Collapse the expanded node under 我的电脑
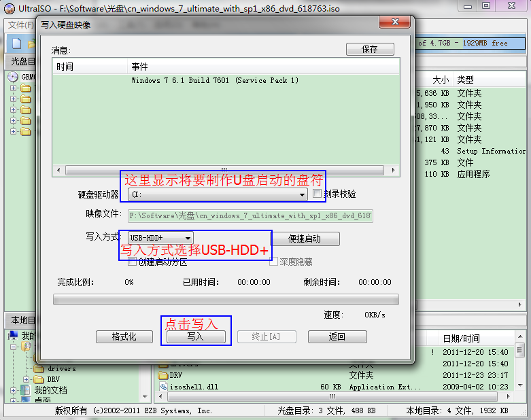531x420 pixels. pyautogui.click(x=13, y=347)
